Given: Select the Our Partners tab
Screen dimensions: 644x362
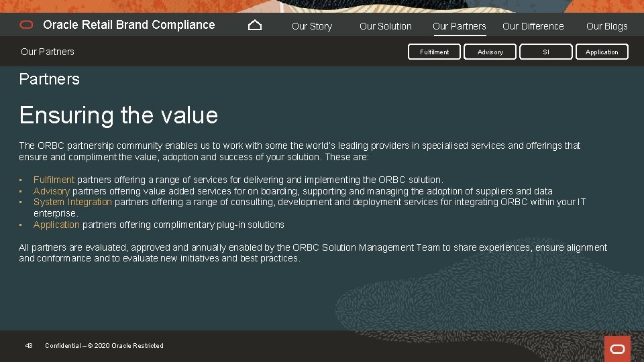Looking at the screenshot, I should (459, 26).
